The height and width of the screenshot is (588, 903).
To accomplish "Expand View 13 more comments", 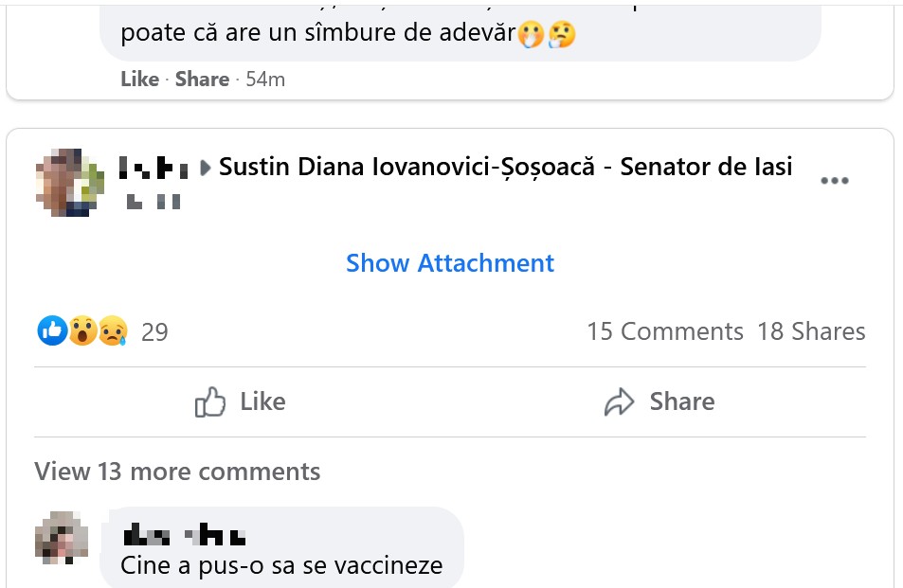I will (x=177, y=472).
